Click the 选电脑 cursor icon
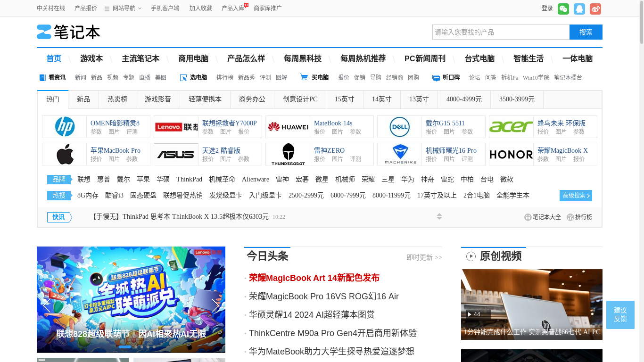The width and height of the screenshot is (644, 362). 183,78
